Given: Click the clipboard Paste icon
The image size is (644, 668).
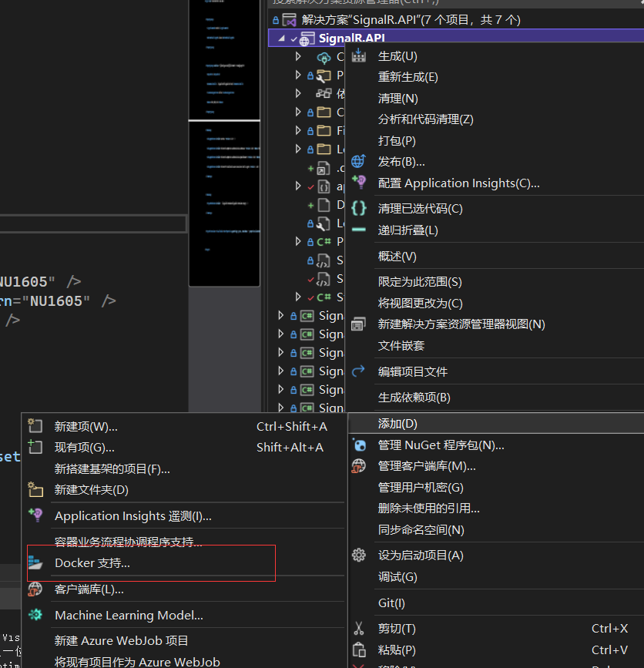Looking at the screenshot, I should (x=359, y=650).
